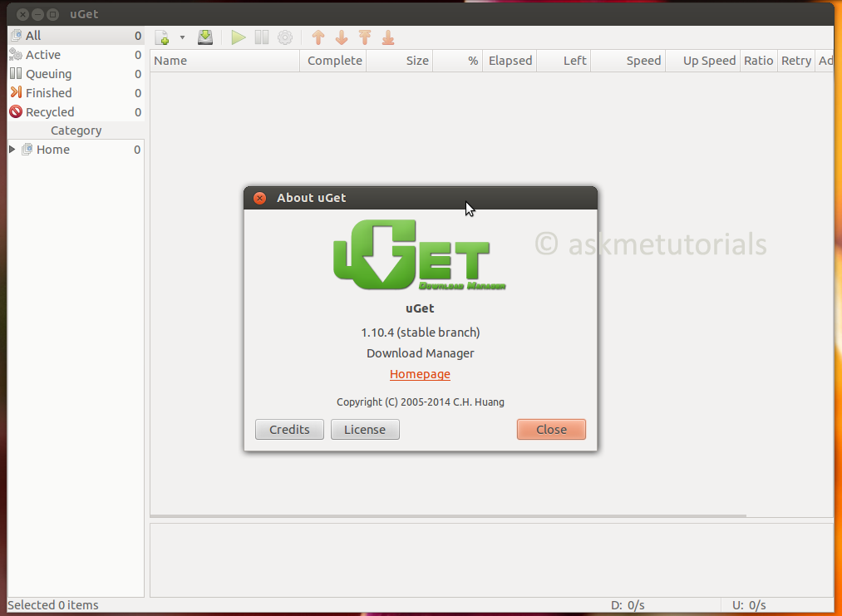The height and width of the screenshot is (616, 842).
Task: Sort by the Retry column header
Action: click(795, 61)
